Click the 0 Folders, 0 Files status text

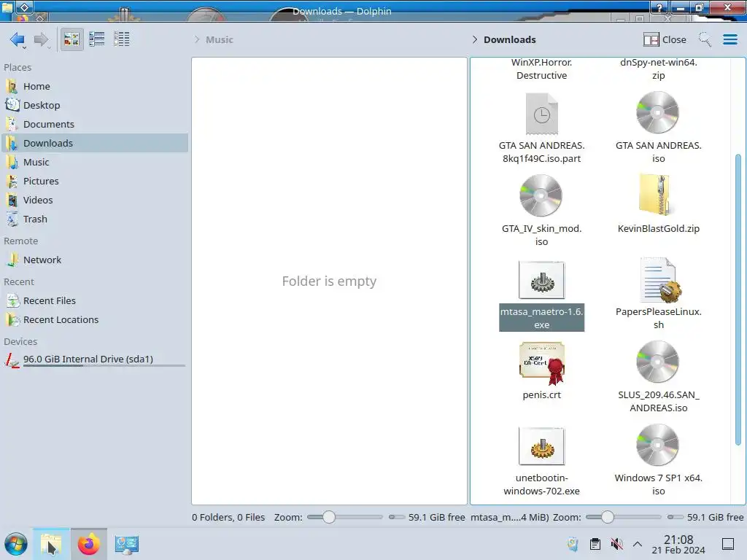pyautogui.click(x=228, y=517)
